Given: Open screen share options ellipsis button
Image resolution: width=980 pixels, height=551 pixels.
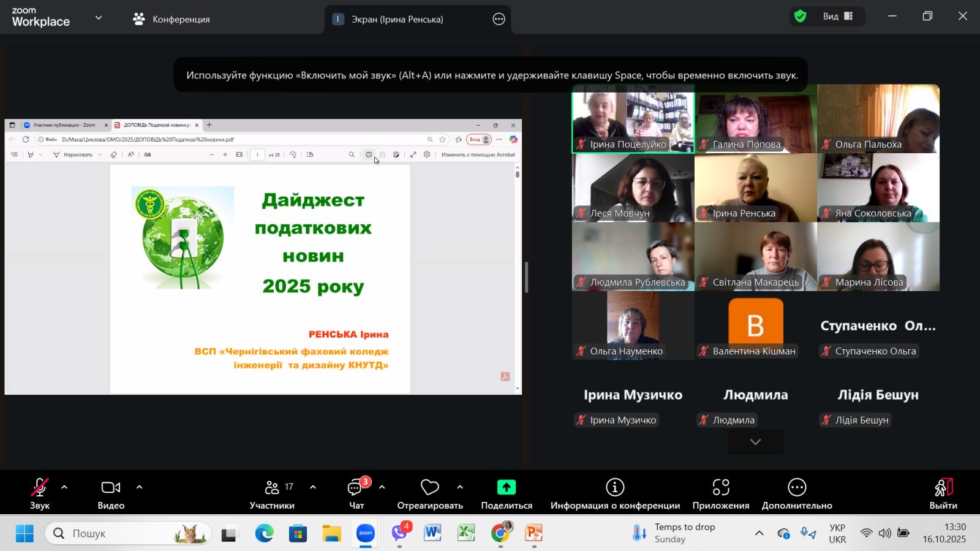Looking at the screenshot, I should [x=499, y=19].
